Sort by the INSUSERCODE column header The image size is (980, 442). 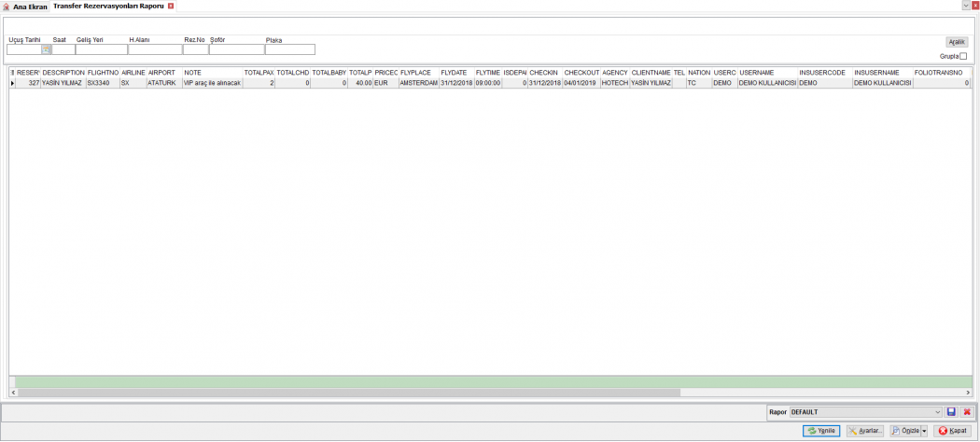click(825, 73)
